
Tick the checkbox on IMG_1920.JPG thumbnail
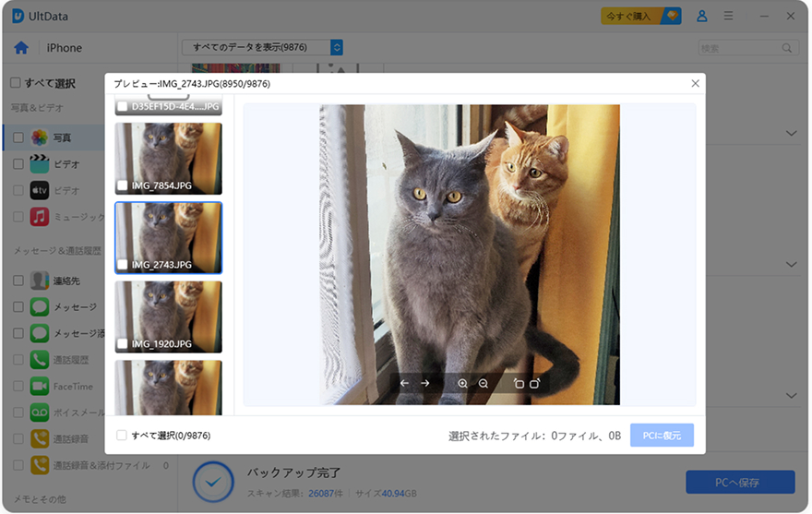123,343
